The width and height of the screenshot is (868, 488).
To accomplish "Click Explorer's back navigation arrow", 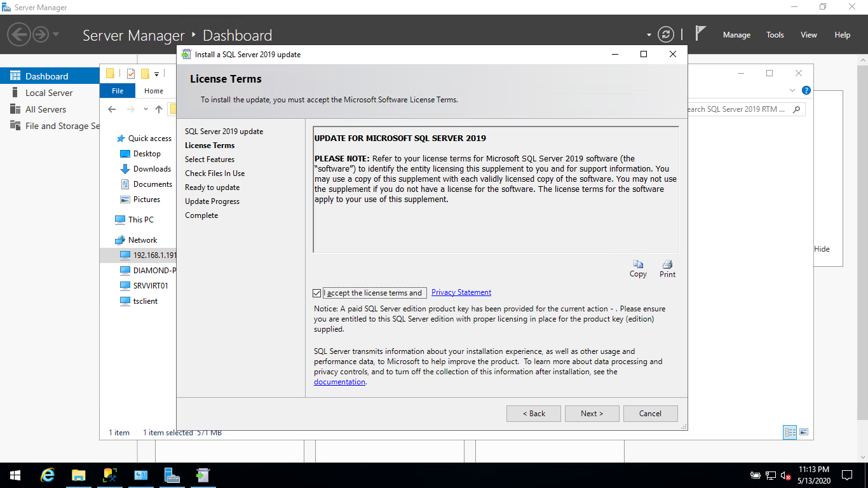I will 112,109.
